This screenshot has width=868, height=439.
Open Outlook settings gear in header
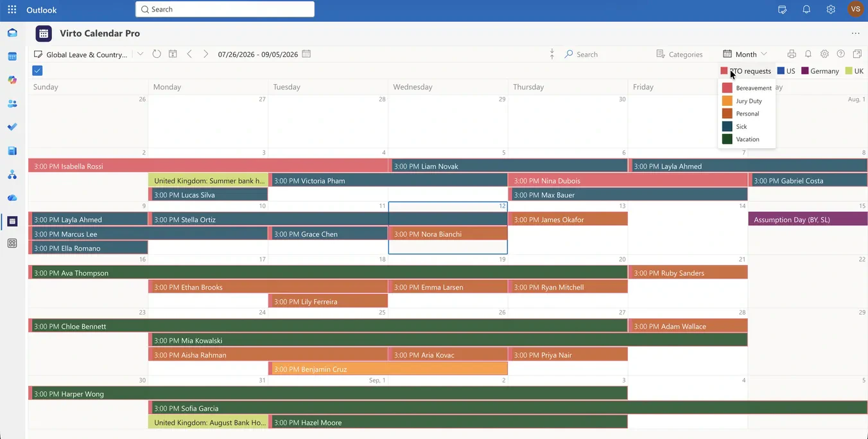coord(831,10)
